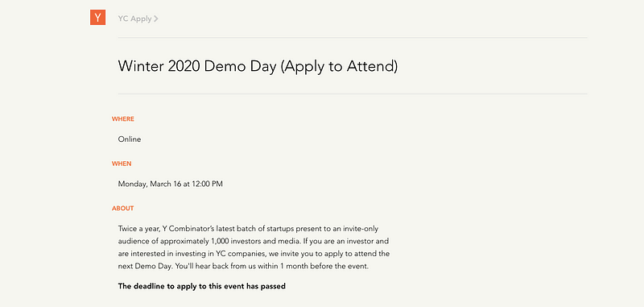Select the "Online" location text
The width and height of the screenshot is (644, 307).
[130, 139]
